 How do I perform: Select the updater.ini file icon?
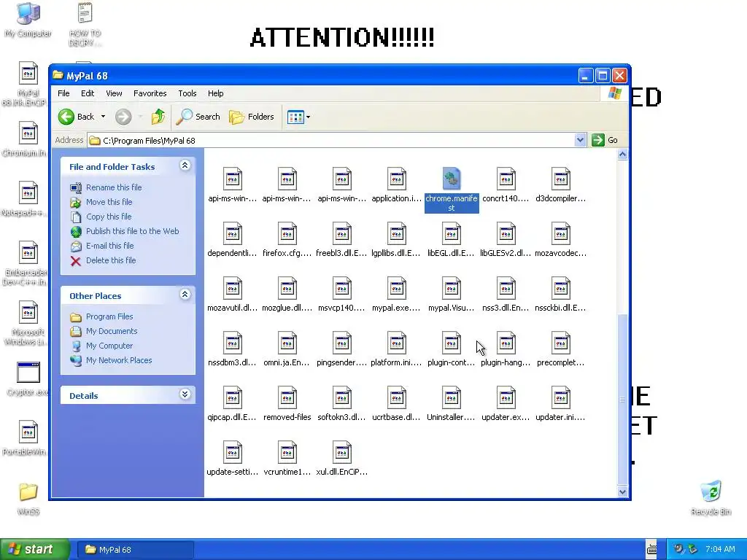(561, 397)
